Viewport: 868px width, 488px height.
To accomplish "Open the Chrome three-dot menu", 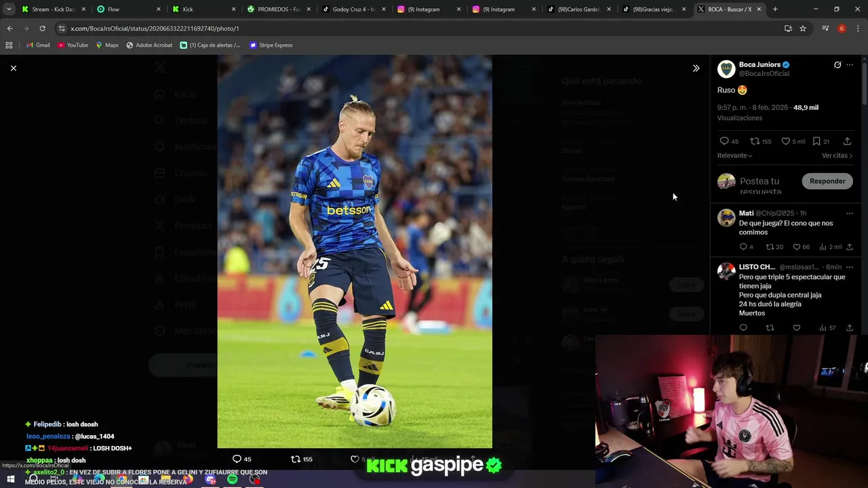I will pyautogui.click(x=858, y=28).
